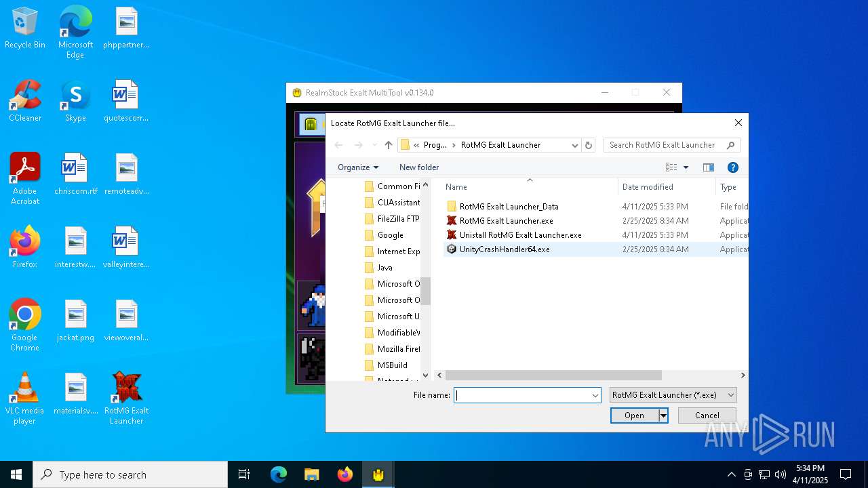Viewport: 868px width, 488px height.
Task: Click the Cancel button
Action: (x=707, y=415)
